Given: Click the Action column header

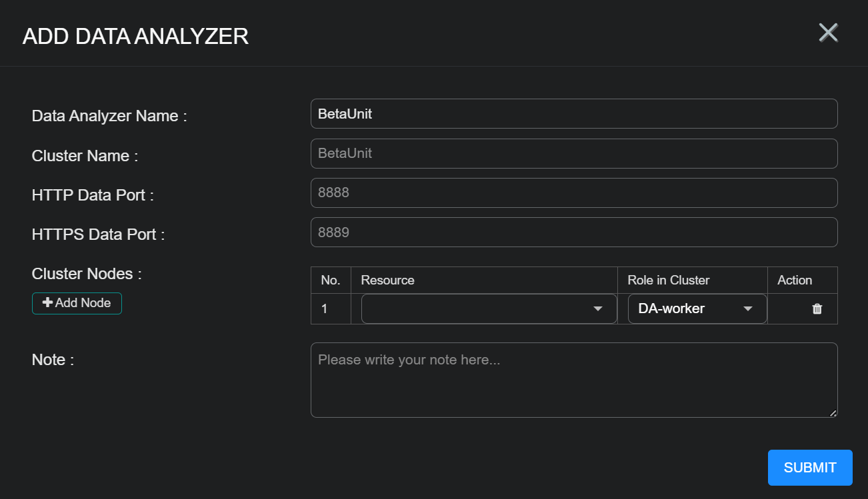Looking at the screenshot, I should click(794, 280).
